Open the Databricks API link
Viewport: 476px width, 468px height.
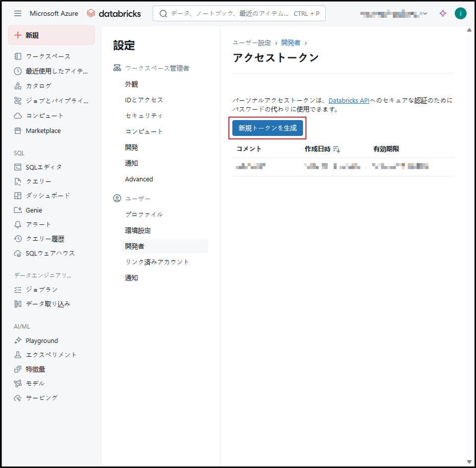(x=349, y=100)
